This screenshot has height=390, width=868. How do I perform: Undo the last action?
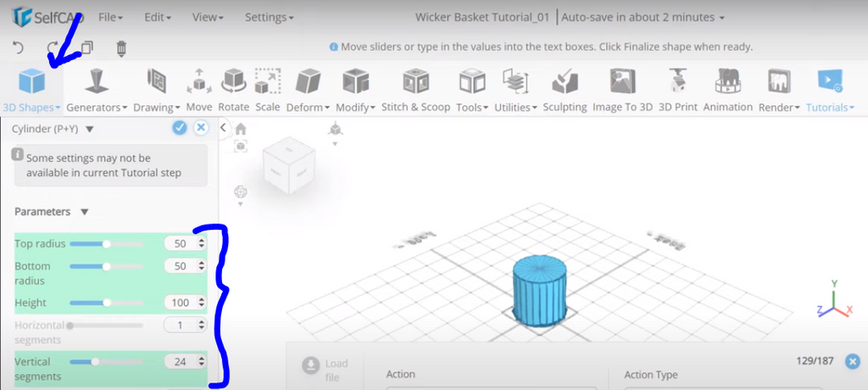tap(19, 48)
